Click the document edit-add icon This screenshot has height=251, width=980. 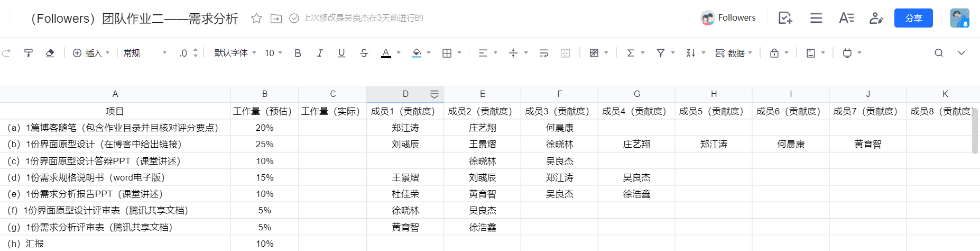(785, 18)
